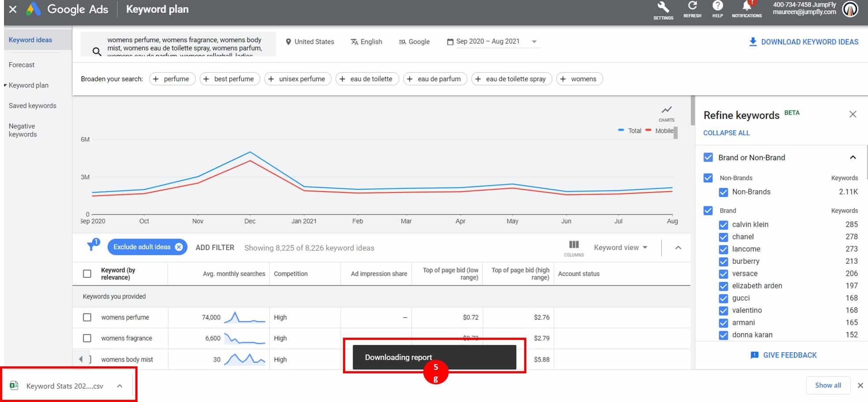Open Saved keywords in sidebar
This screenshot has height=402, width=868.
[x=33, y=106]
